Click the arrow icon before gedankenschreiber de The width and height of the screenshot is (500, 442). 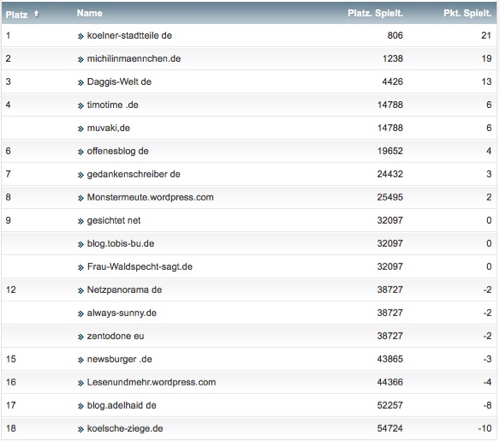click(80, 175)
